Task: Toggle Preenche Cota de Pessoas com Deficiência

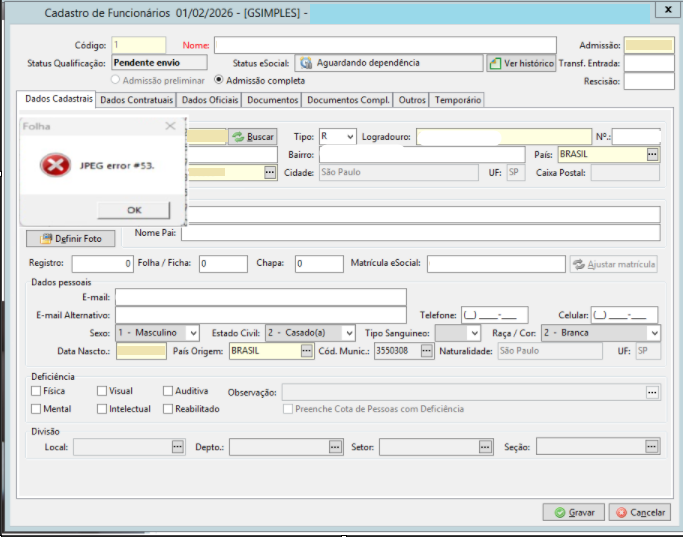Action: [x=287, y=409]
